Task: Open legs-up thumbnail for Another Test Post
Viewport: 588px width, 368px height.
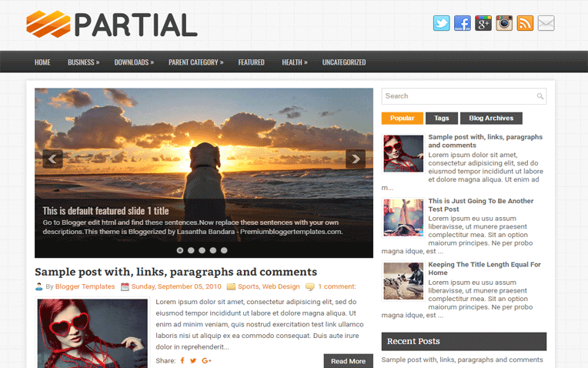Action: point(403,218)
